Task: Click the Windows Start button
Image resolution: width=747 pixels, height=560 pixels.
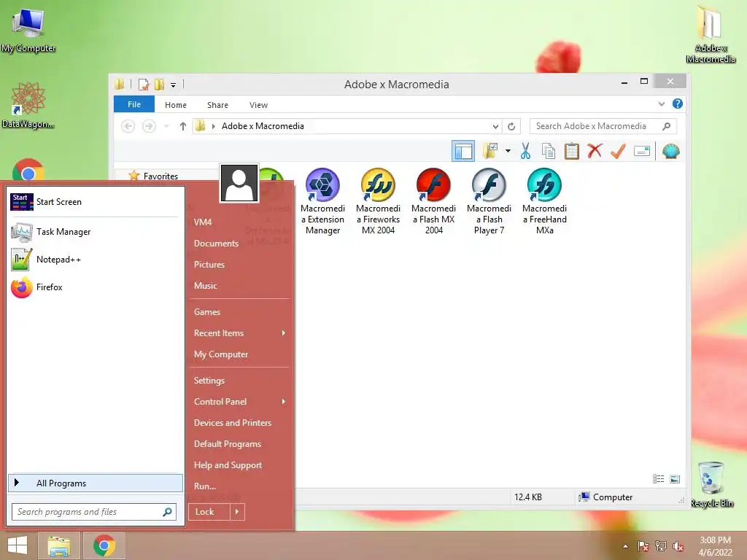Action: [x=18, y=545]
